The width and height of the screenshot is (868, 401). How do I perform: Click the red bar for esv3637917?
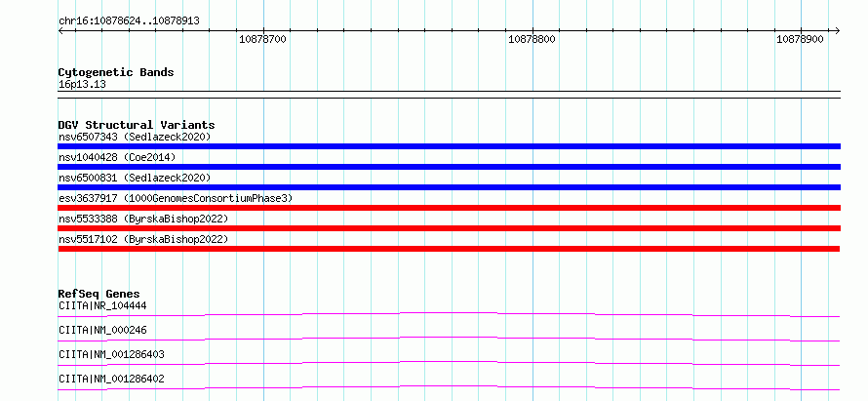(x=449, y=208)
